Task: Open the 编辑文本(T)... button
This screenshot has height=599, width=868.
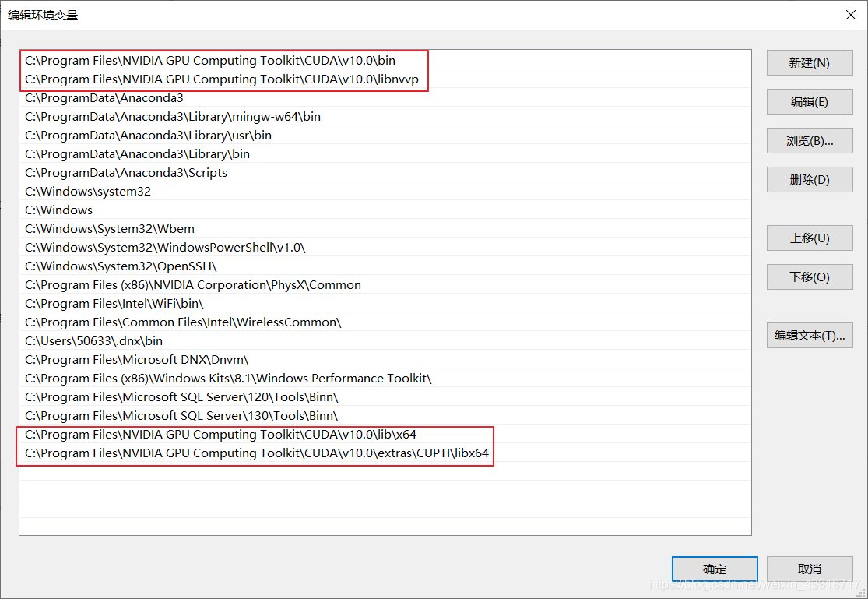Action: tap(810, 335)
